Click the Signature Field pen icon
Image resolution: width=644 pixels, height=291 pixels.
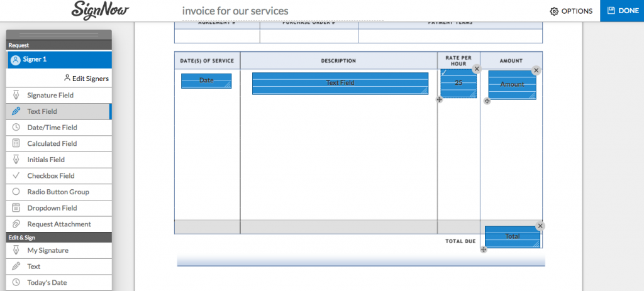click(16, 96)
